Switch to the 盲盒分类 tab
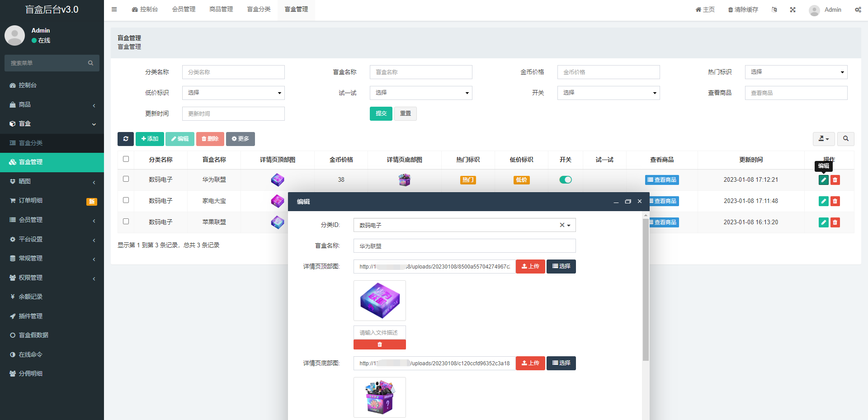 coord(259,9)
